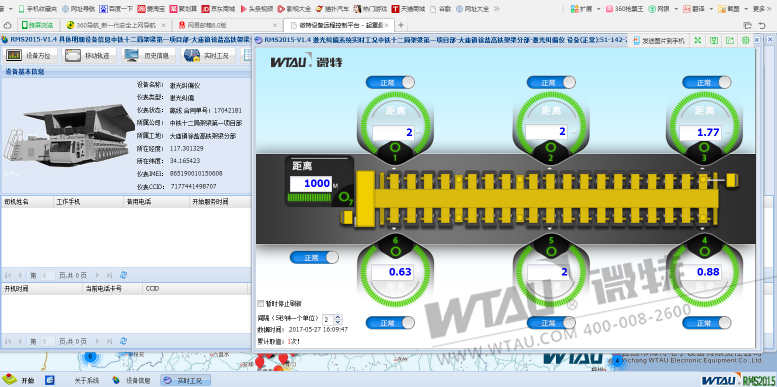777x387 pixels.
Task: Click the distance 1000 input field
Action: point(311,184)
